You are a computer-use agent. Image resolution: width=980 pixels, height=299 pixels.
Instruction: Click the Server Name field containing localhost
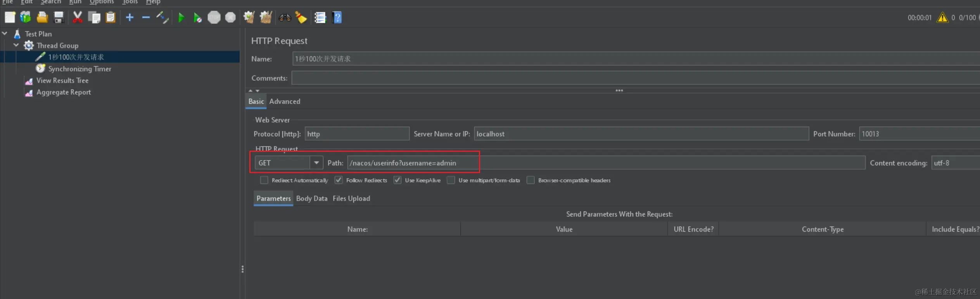(x=641, y=134)
